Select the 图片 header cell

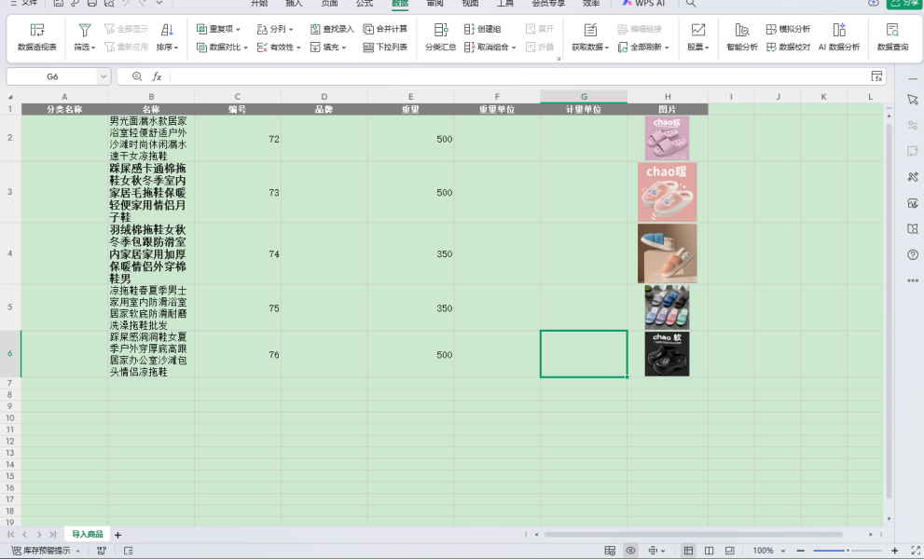[x=668, y=110]
